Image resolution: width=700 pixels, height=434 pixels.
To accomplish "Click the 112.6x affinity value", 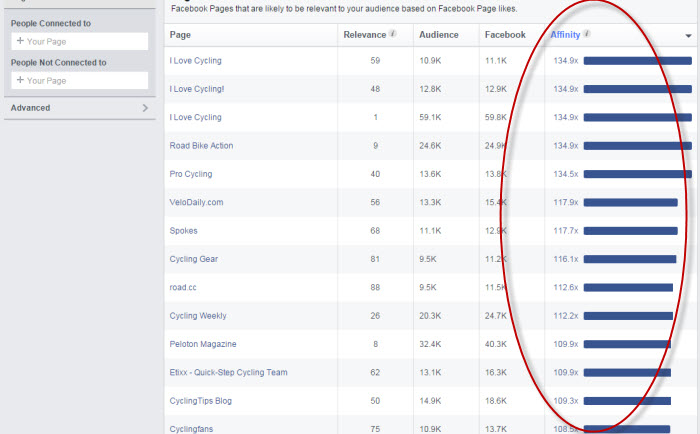I will coord(566,288).
